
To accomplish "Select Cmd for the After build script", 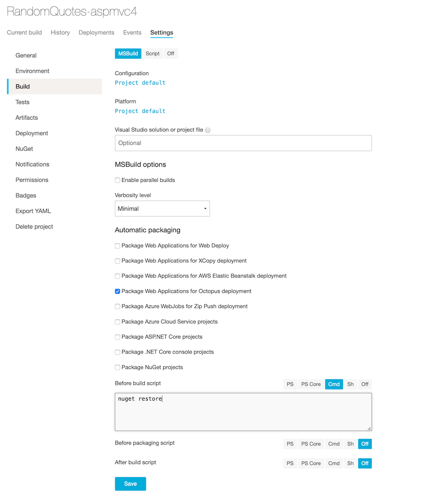I will (x=334, y=463).
